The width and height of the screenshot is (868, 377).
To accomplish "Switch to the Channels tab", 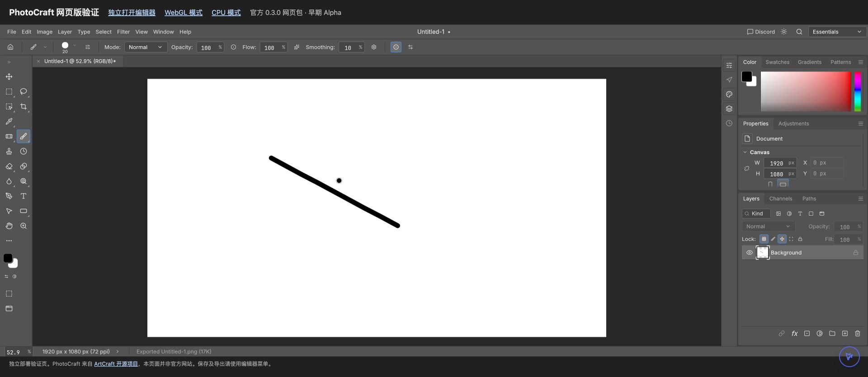I will 781,198.
